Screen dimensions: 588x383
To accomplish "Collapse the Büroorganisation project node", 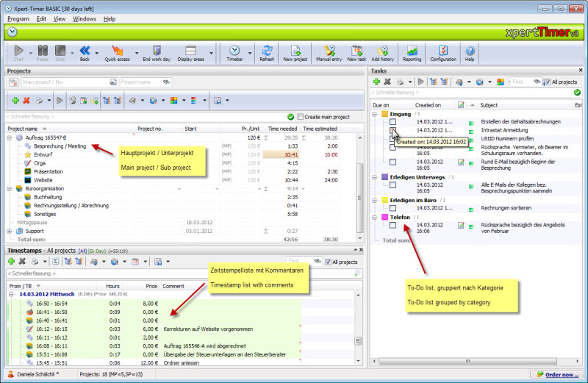I will click(10, 189).
